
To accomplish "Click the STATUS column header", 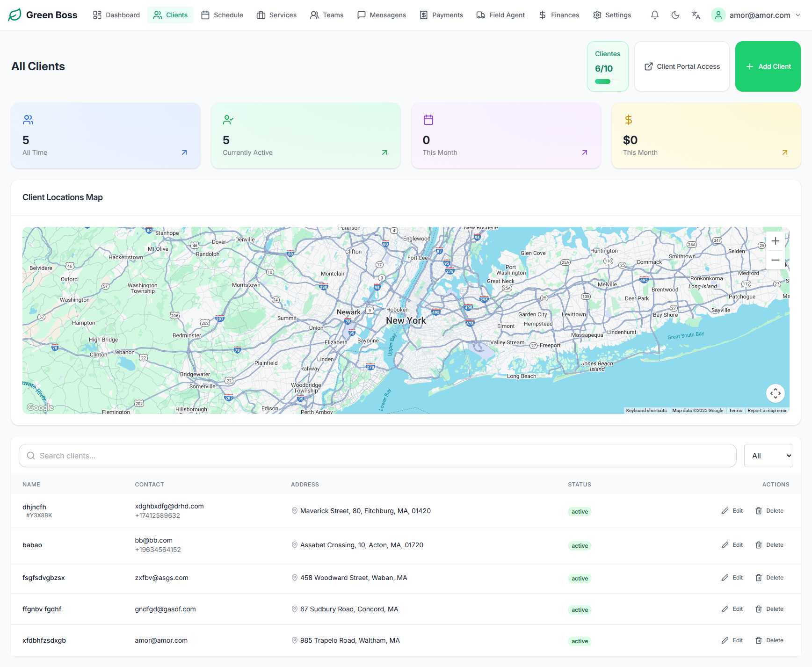I will (580, 485).
